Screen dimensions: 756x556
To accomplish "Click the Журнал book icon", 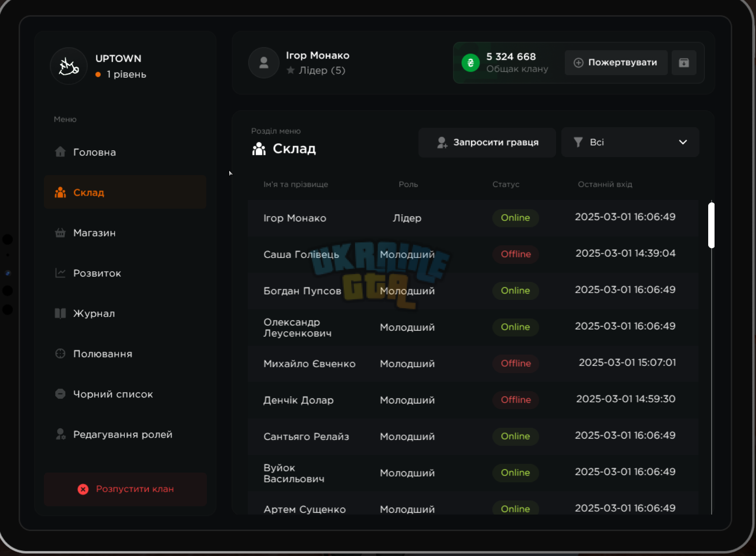I will coord(60,313).
